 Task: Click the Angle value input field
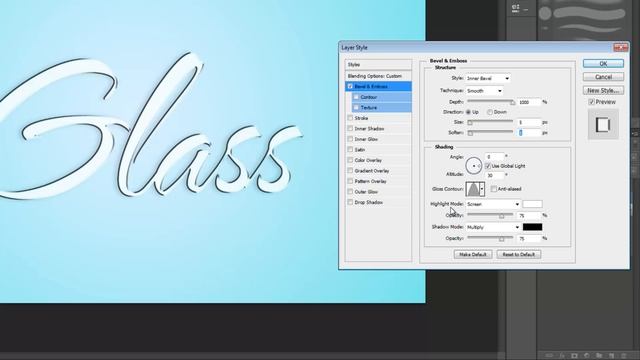click(x=495, y=157)
